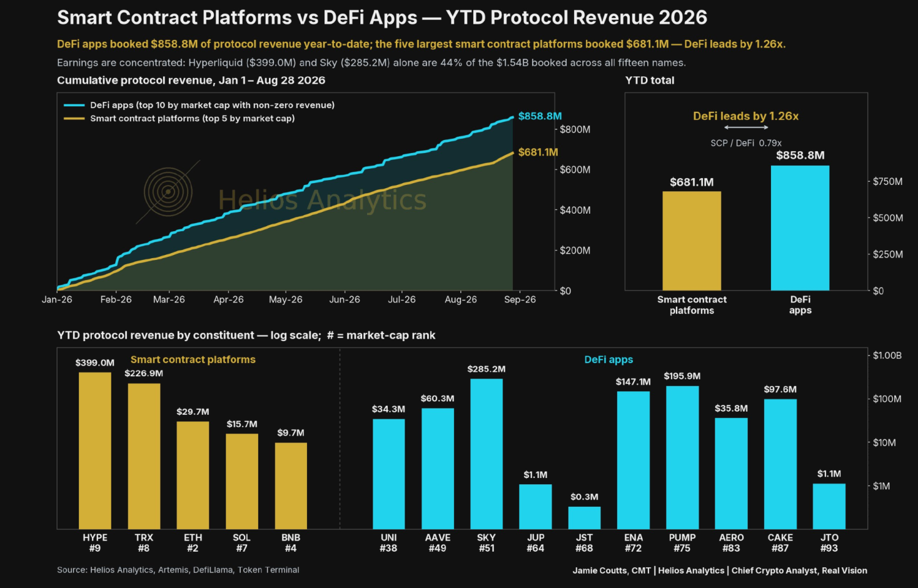The image size is (918, 588).
Task: Click the ETH #2 bar
Action: (193, 476)
